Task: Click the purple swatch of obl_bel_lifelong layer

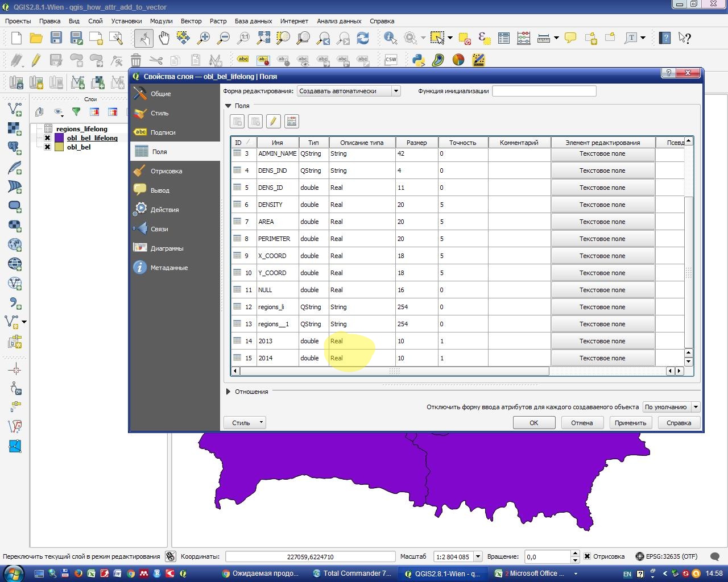Action: point(59,138)
